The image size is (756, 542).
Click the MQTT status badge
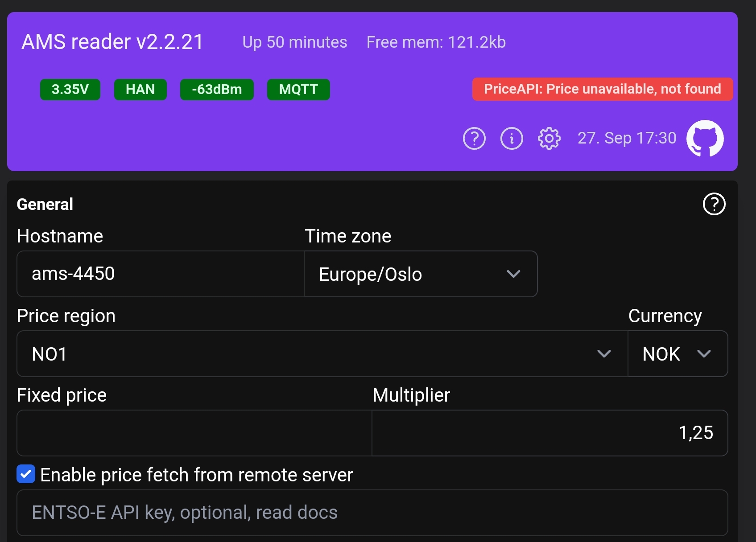298,89
